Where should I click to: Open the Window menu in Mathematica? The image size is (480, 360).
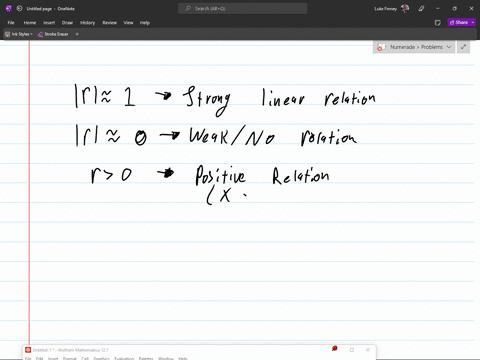tap(166, 358)
